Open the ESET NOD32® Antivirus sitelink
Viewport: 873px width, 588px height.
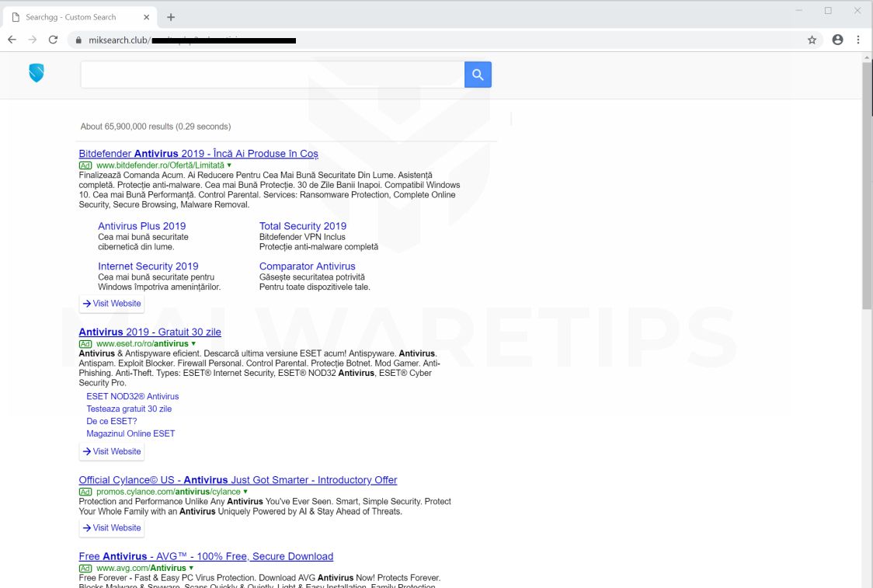coord(133,396)
